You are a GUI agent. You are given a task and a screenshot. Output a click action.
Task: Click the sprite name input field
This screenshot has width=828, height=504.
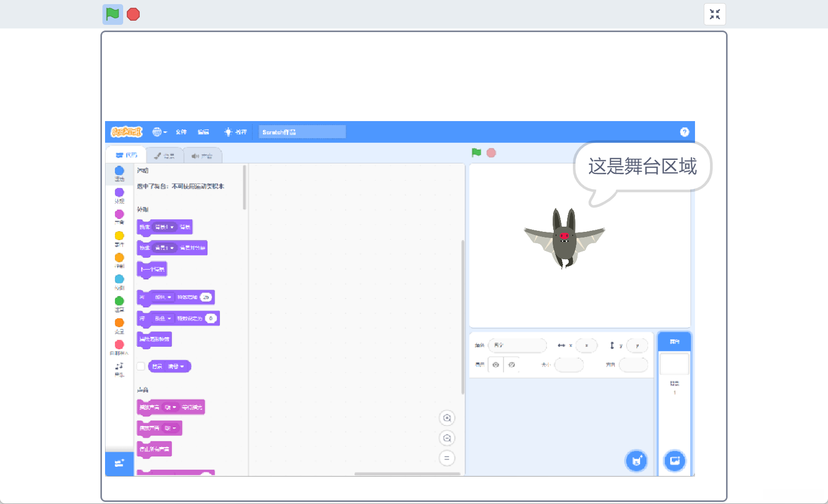click(x=517, y=345)
